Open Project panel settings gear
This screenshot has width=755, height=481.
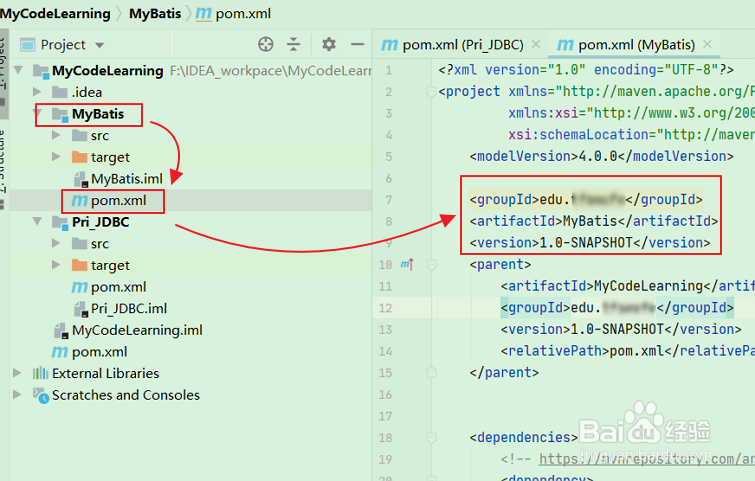[329, 44]
